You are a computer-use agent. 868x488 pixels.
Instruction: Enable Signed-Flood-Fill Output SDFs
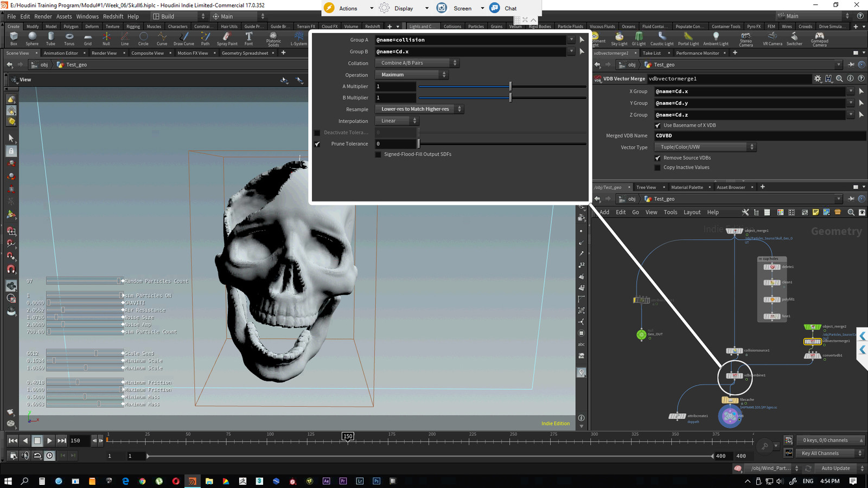coord(378,154)
